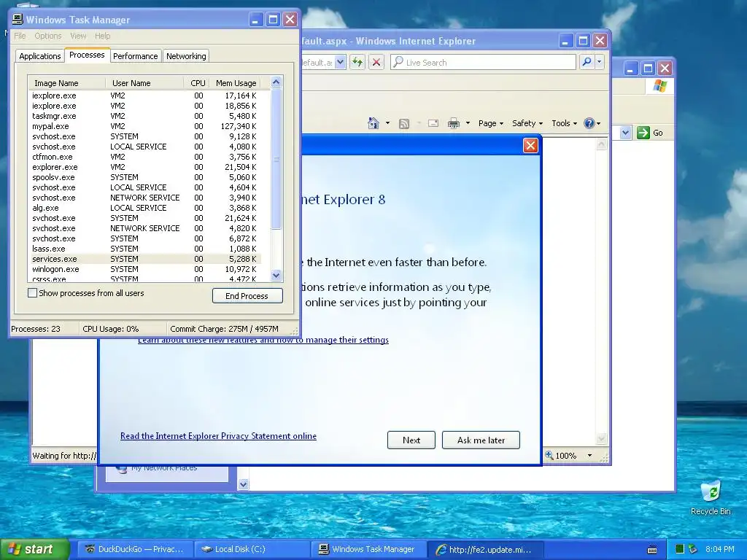Open the Home button dropdown arrow

pos(387,123)
